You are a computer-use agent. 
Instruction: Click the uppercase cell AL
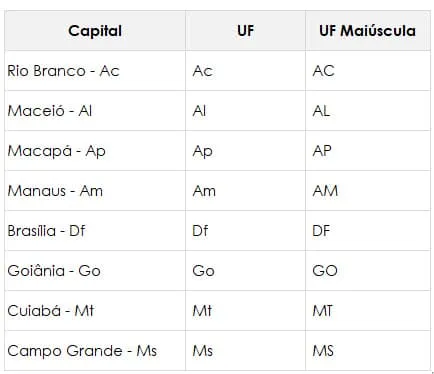click(x=368, y=111)
